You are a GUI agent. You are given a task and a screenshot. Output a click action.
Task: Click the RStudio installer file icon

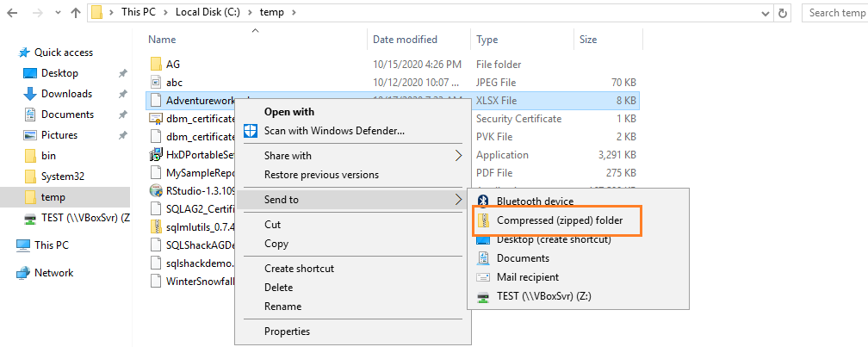pyautogui.click(x=156, y=191)
